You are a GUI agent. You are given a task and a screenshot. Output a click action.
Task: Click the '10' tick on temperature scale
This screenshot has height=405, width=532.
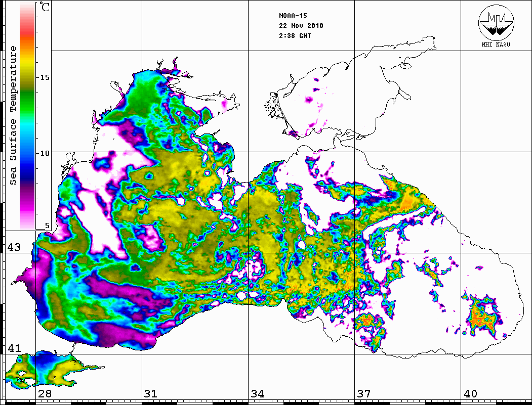[45, 154]
